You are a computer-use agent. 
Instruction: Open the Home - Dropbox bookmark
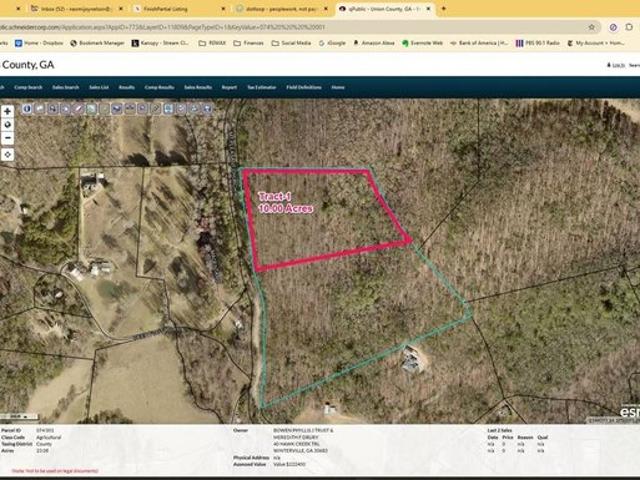[x=39, y=43]
